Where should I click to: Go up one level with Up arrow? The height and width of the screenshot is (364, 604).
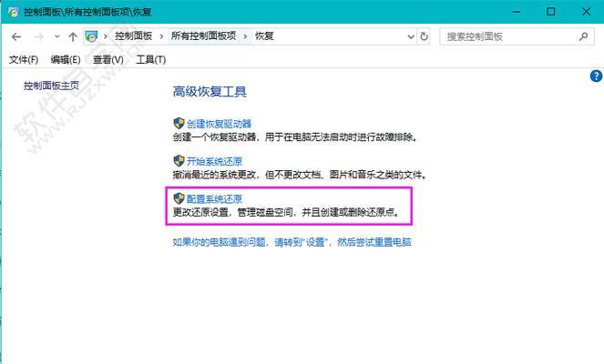(x=73, y=37)
